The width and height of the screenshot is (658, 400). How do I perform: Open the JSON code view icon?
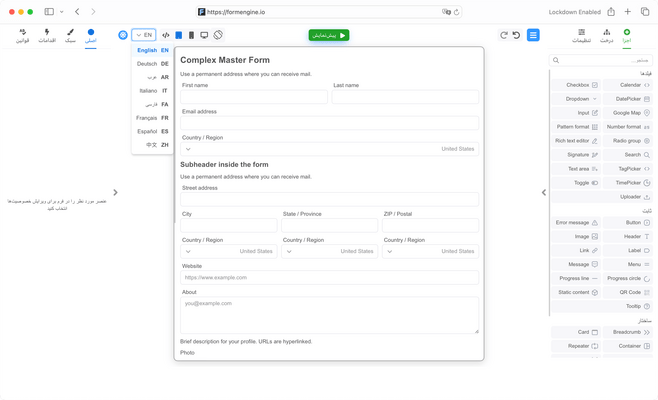pyautogui.click(x=166, y=35)
